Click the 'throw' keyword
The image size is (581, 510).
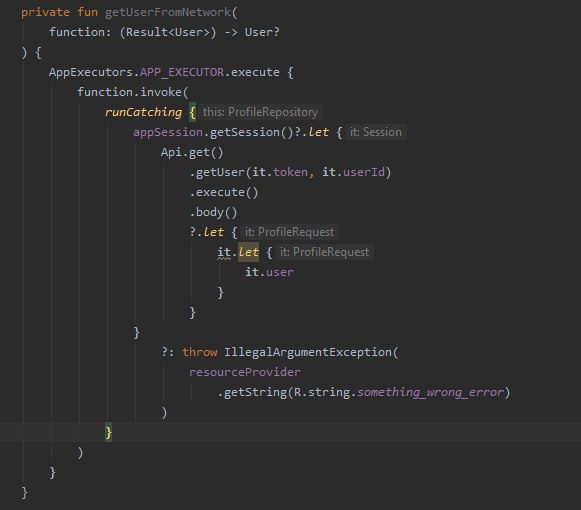pyautogui.click(x=199, y=352)
